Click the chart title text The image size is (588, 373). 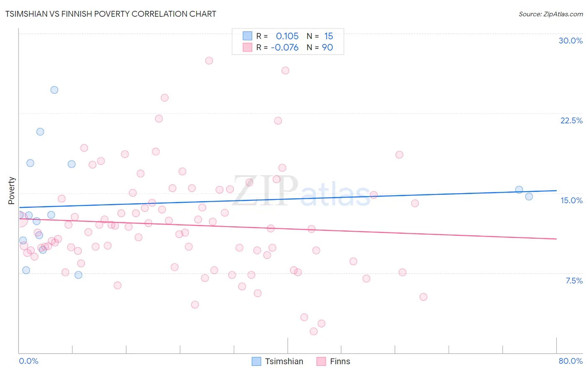[x=111, y=14]
